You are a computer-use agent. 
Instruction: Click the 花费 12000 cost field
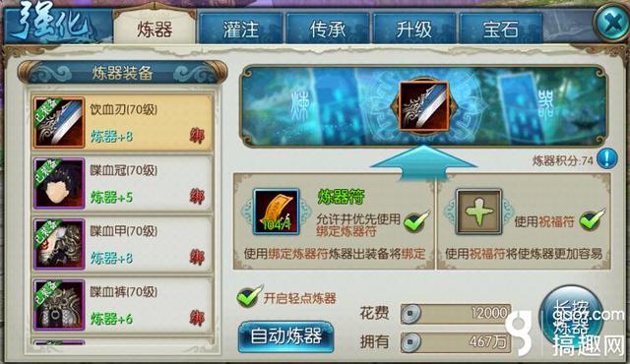456,314
